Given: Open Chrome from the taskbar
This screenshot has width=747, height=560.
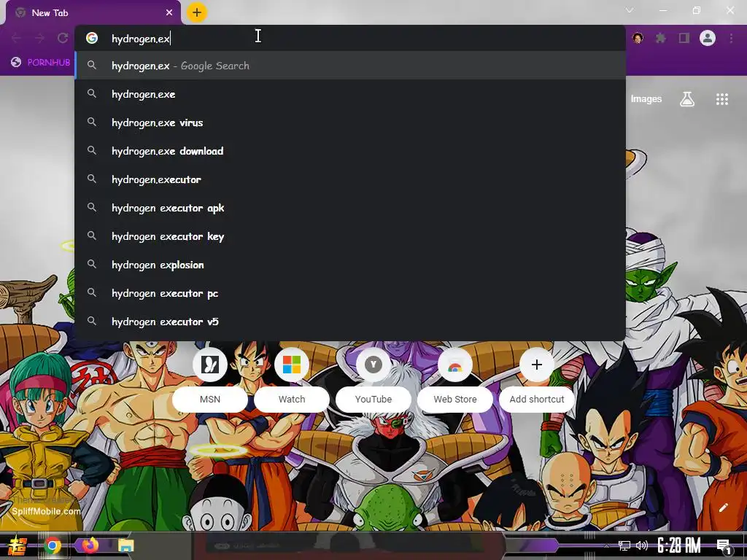Looking at the screenshot, I should [x=53, y=545].
